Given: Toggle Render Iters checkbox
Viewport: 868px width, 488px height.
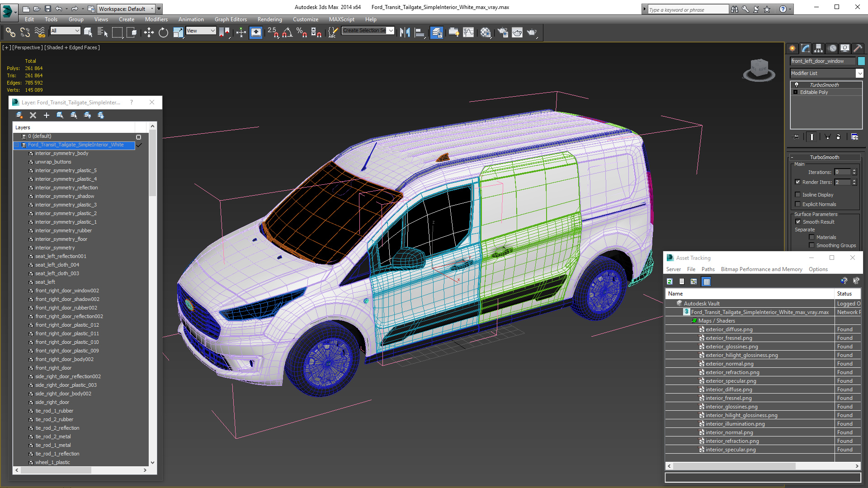Looking at the screenshot, I should [x=797, y=182].
